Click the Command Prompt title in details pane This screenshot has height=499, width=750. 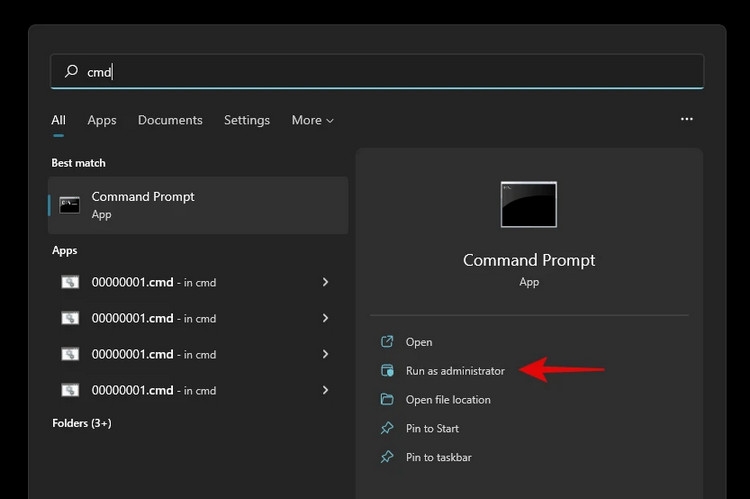[529, 260]
